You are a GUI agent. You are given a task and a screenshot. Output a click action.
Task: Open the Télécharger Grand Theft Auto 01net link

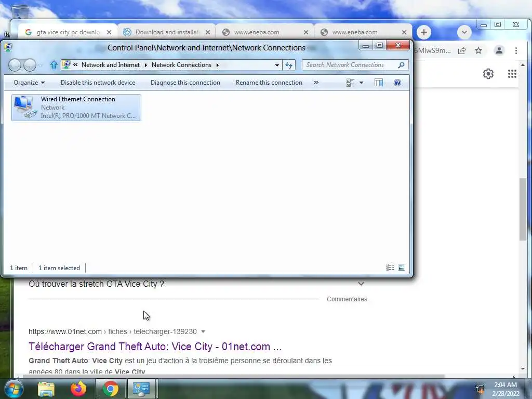(155, 347)
